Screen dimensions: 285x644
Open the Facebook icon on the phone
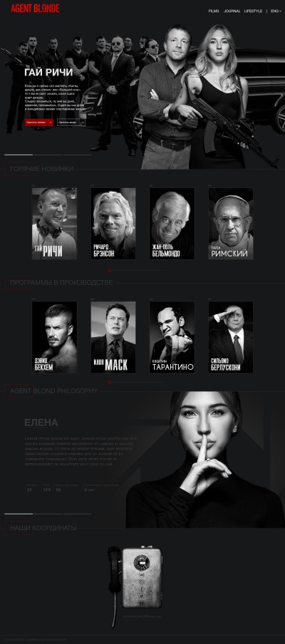point(142,589)
